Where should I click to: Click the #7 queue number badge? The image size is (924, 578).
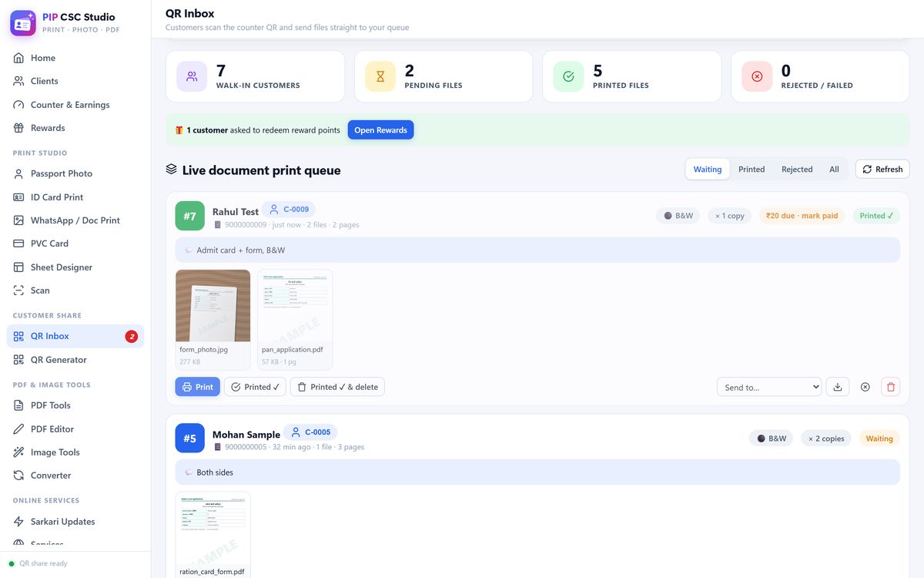pyautogui.click(x=189, y=216)
